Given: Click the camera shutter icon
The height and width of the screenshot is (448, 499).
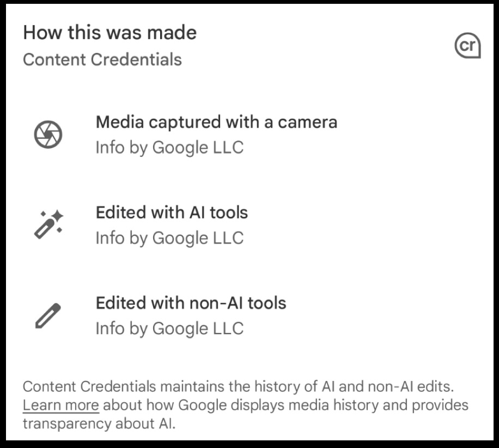Looking at the screenshot, I should 48,134.
